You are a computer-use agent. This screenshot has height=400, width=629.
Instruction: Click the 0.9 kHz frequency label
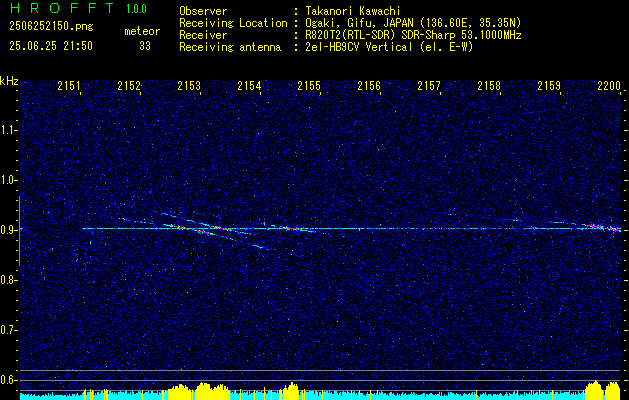click(x=9, y=230)
